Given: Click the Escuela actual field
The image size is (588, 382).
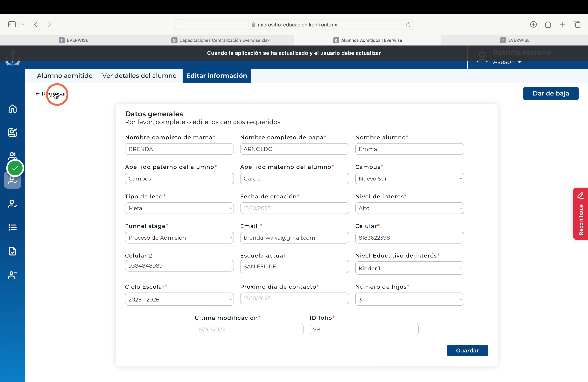Looking at the screenshot, I should pyautogui.click(x=294, y=266).
